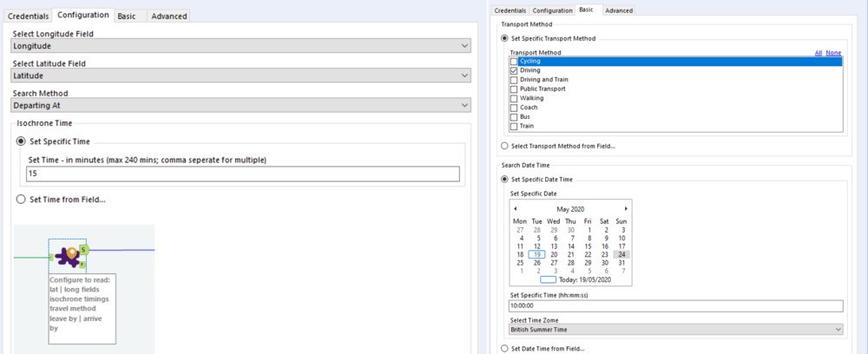Open Advanced tab in right panel
The width and height of the screenshot is (868, 354).
(x=618, y=10)
